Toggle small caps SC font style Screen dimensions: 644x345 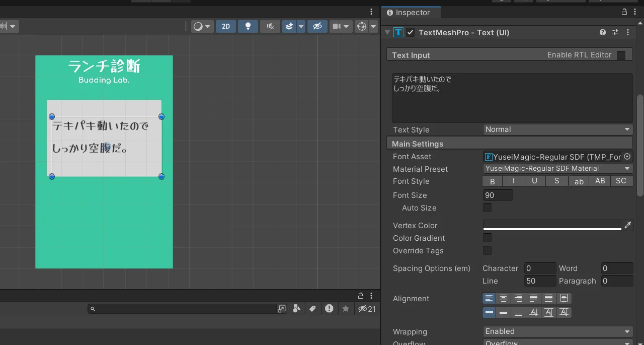(x=621, y=181)
